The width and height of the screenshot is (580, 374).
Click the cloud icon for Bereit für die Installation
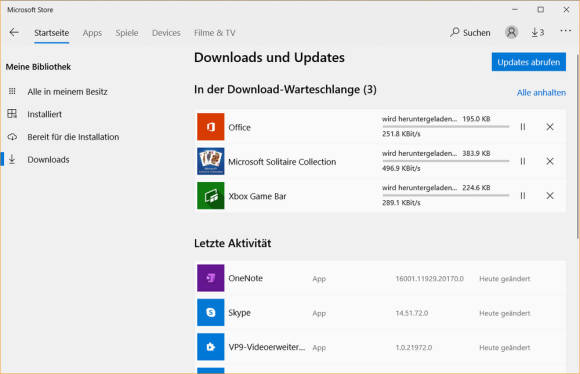tap(12, 137)
